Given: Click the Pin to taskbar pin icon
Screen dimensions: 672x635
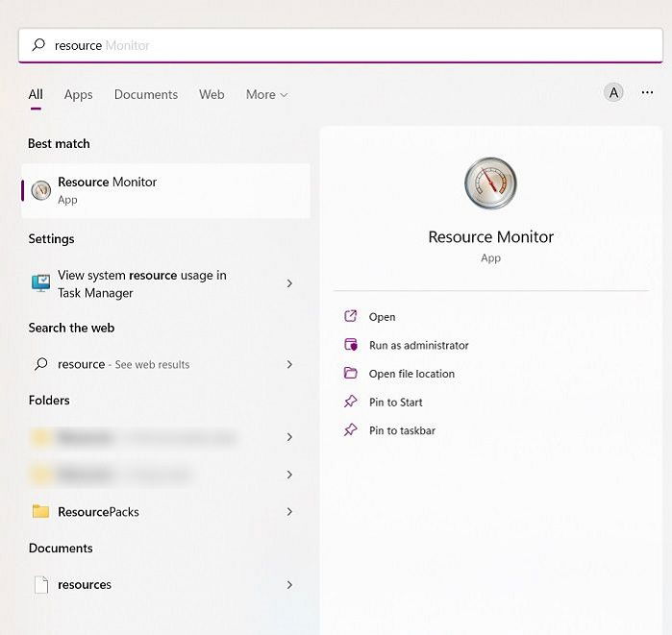Looking at the screenshot, I should (x=351, y=430).
